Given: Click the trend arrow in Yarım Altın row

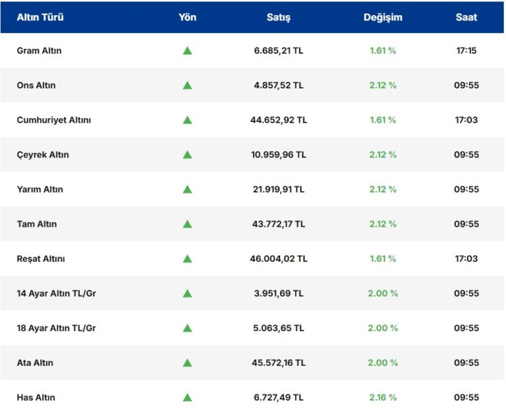Looking at the screenshot, I should point(187,189).
